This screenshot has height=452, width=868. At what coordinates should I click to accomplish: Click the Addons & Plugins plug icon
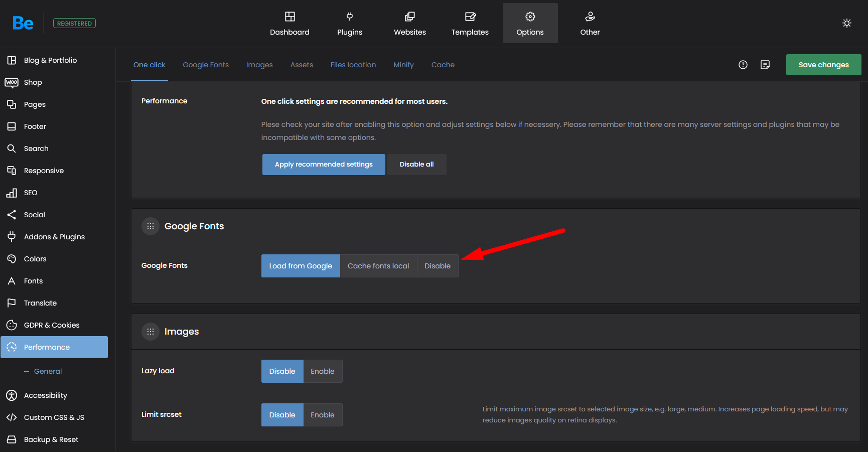(x=12, y=237)
